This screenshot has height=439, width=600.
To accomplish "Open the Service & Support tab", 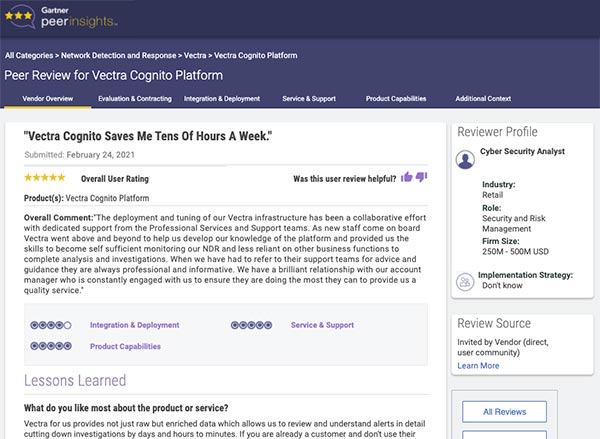I will click(x=309, y=99).
